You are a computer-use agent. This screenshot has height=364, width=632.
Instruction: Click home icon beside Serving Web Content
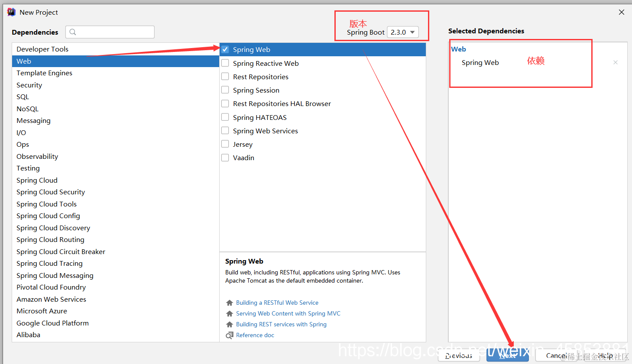[x=230, y=314]
